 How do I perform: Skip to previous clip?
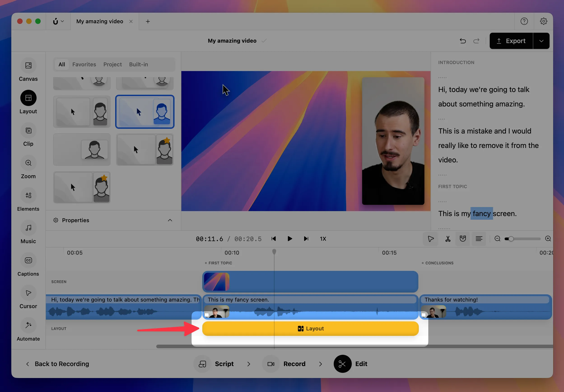[x=274, y=239]
